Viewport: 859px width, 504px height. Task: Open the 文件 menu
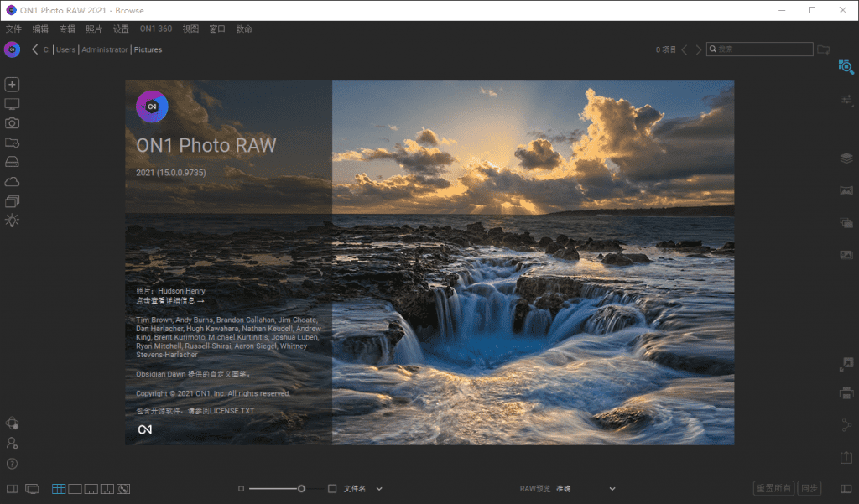[x=13, y=29]
